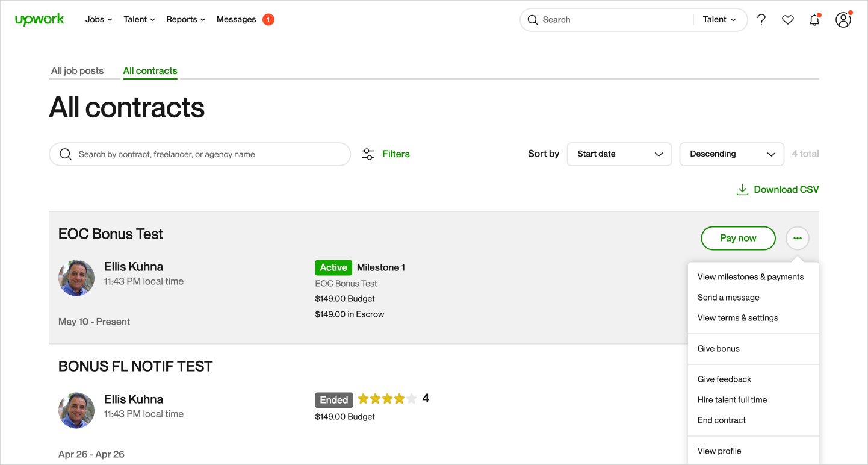Click the Filters sliders icon
The width and height of the screenshot is (868, 465).
pyautogui.click(x=368, y=154)
